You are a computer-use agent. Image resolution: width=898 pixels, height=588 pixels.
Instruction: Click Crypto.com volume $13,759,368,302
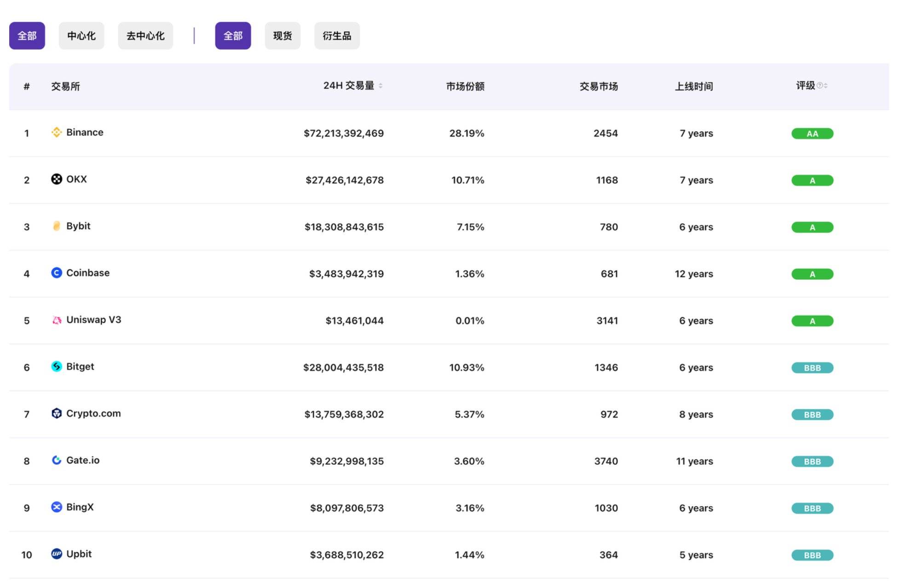point(344,415)
